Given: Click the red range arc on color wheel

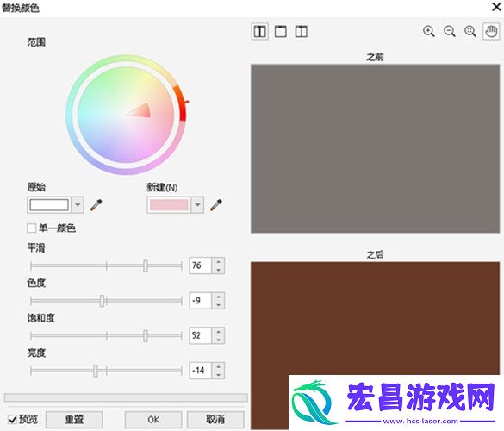Looking at the screenshot, I should 181,103.
